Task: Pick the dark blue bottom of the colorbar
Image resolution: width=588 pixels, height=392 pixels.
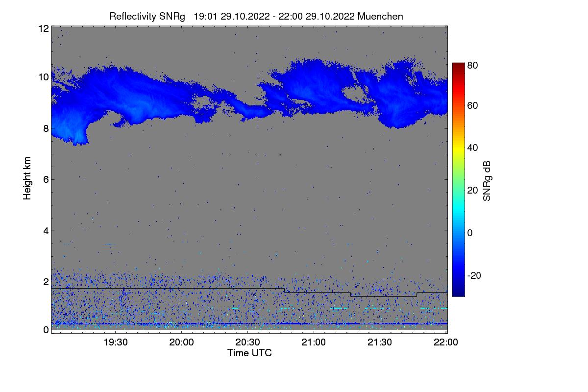Action: [458, 293]
